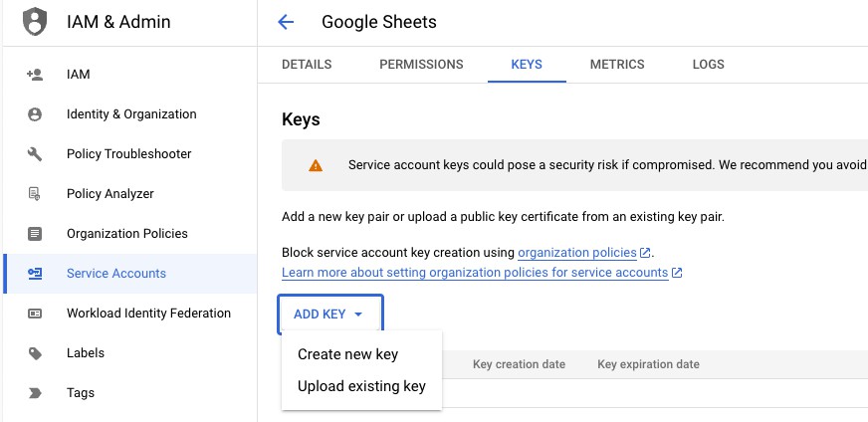Click the orange warning triangle icon
This screenshot has height=422, width=868.
pyautogui.click(x=316, y=165)
